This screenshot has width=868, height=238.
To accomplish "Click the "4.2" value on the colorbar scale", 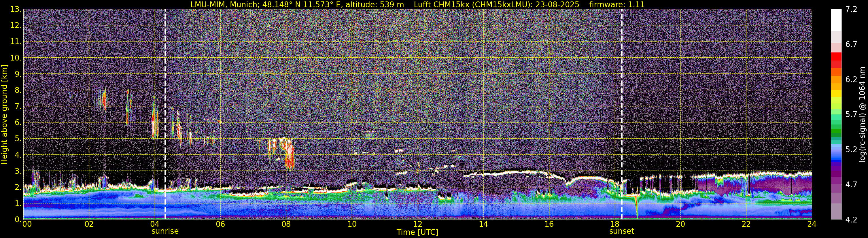I will (852, 220).
